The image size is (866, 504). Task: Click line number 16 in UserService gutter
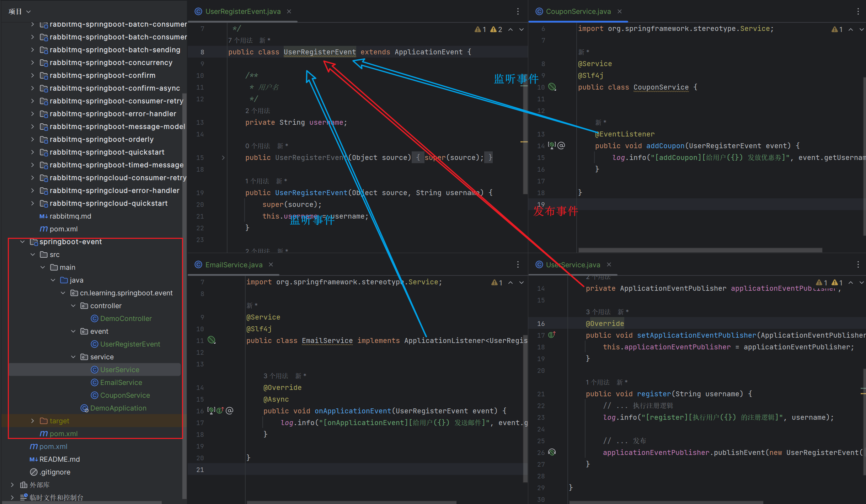coord(541,323)
